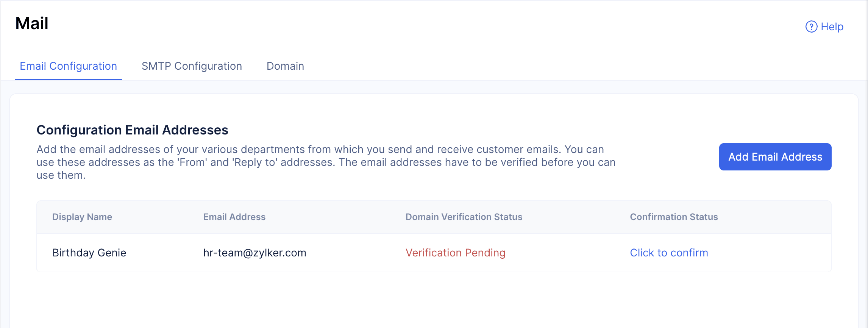Open the Help link text
Image resolution: width=868 pixels, height=328 pixels.
[x=832, y=27]
